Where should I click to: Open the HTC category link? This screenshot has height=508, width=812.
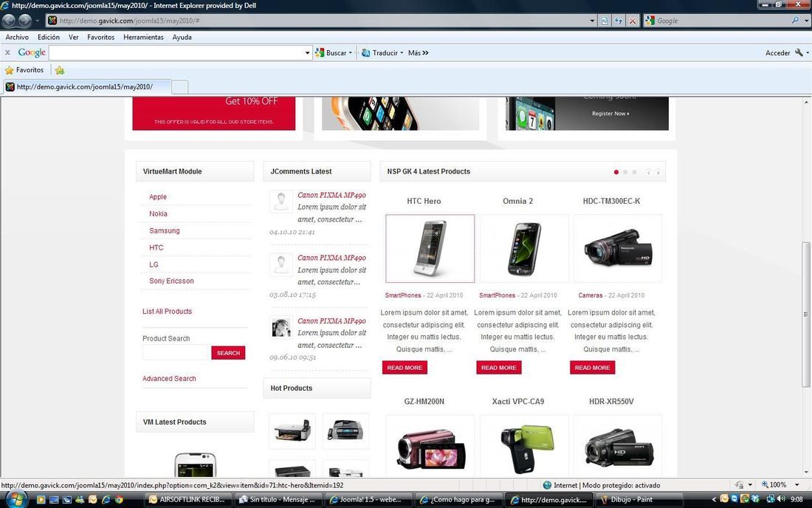(156, 247)
